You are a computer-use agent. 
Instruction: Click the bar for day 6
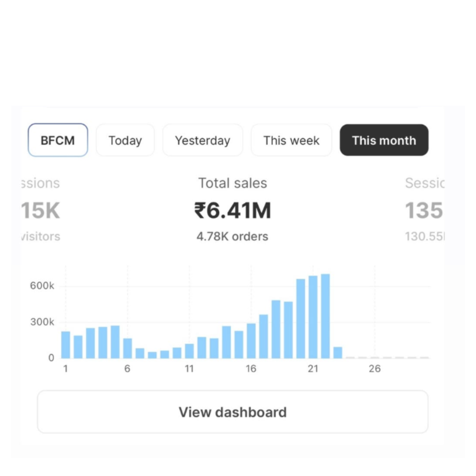coord(127,348)
